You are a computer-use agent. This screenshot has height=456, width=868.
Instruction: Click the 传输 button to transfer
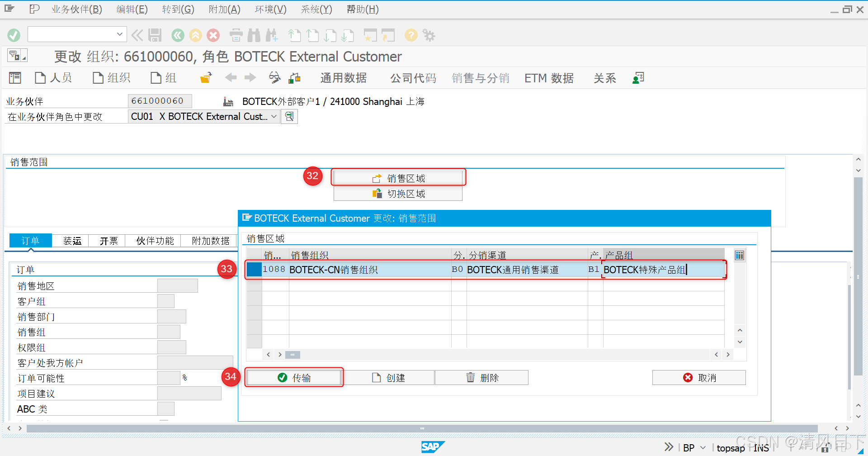click(x=294, y=377)
